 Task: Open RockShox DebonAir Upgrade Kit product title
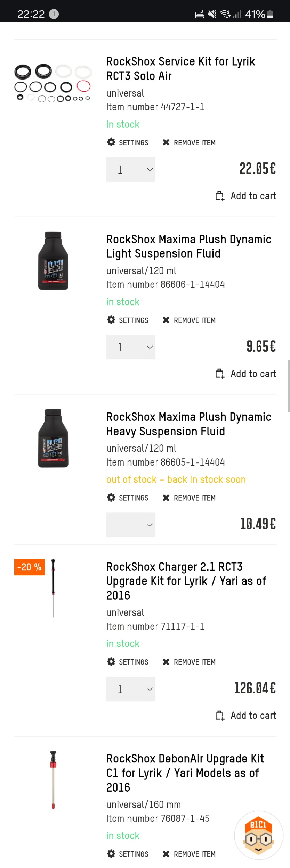185,773
